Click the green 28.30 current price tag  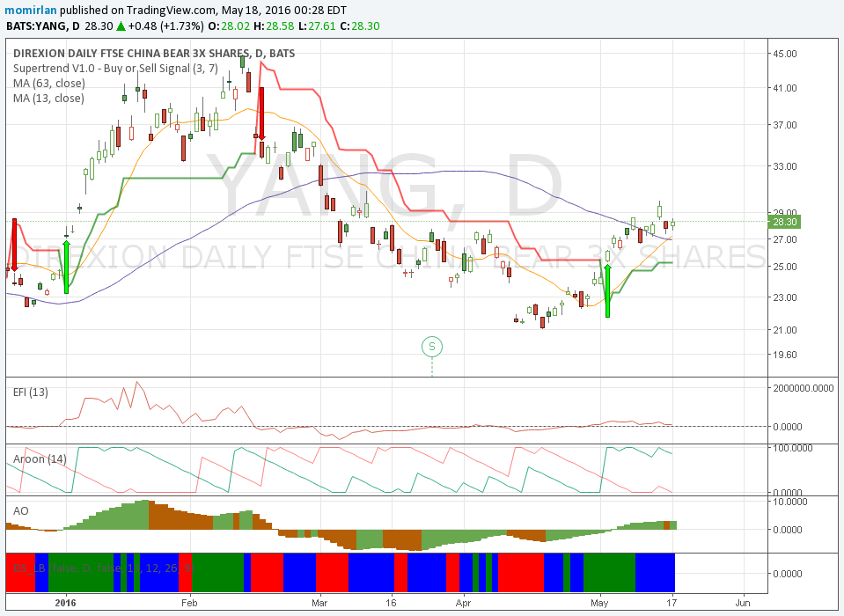point(784,222)
